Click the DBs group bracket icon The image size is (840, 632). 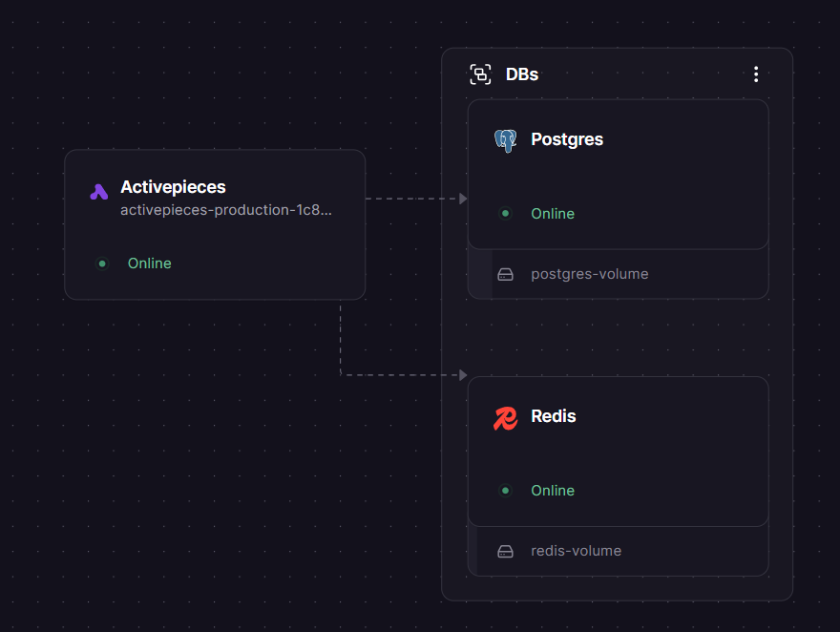(479, 74)
